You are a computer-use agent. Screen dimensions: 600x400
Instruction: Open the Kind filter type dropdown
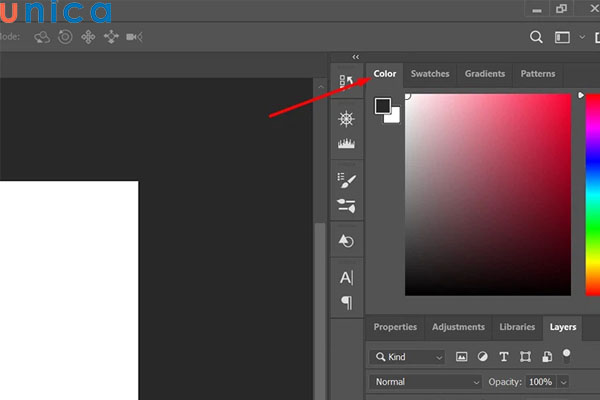click(407, 357)
